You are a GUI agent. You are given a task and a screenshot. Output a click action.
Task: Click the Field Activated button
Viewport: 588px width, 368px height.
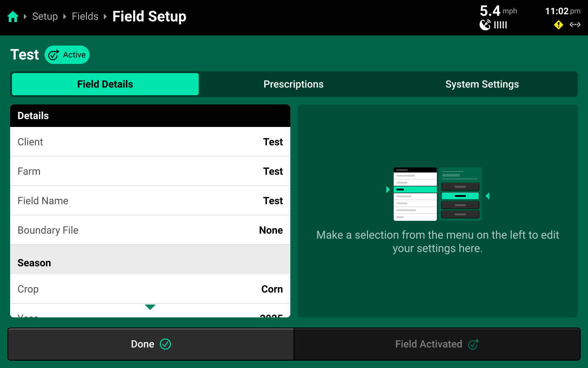[x=437, y=344]
